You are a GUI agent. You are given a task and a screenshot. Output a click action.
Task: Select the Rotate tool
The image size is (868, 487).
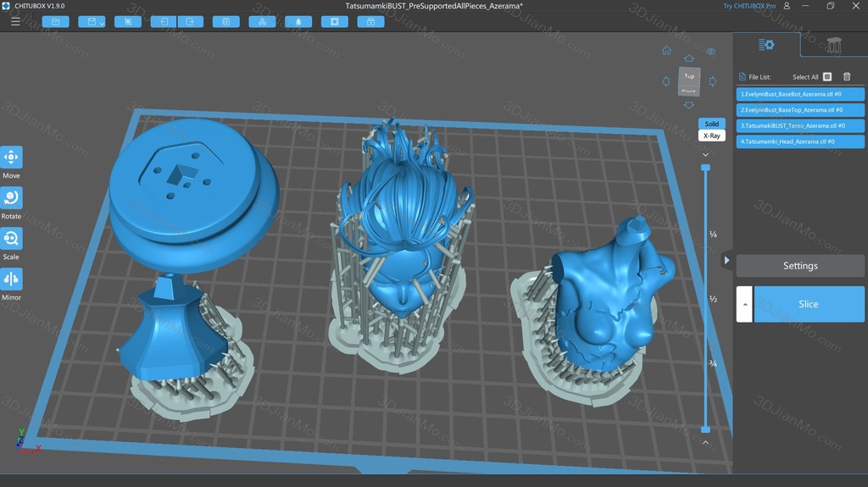pyautogui.click(x=11, y=198)
